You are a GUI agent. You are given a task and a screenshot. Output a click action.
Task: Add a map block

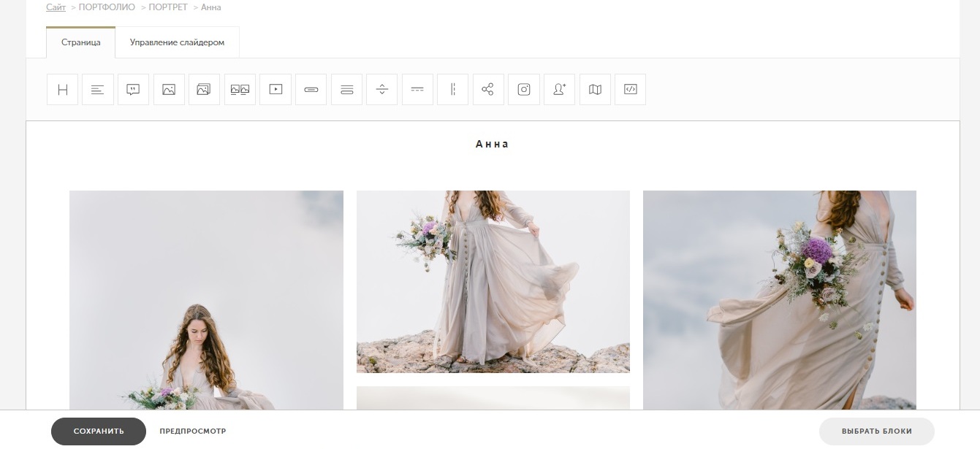click(595, 90)
